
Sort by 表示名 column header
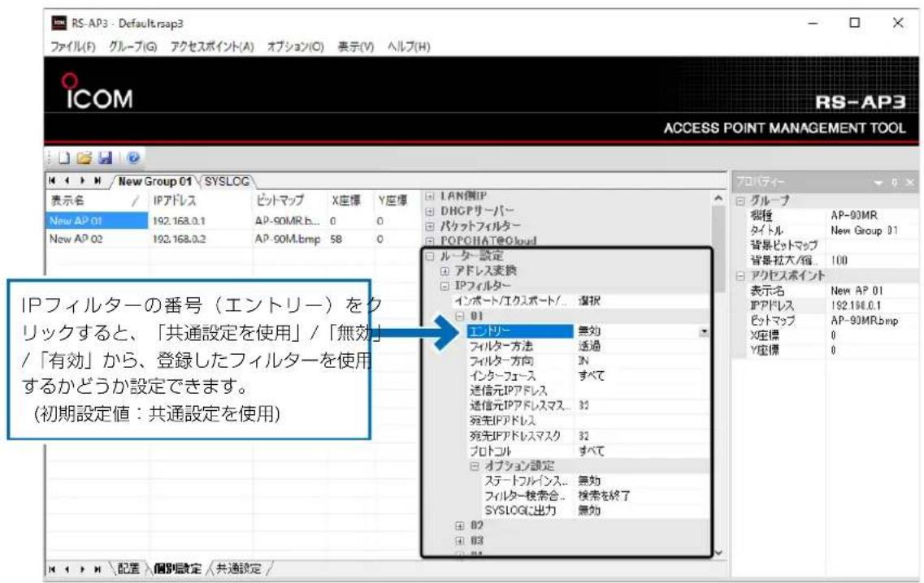tap(97, 201)
